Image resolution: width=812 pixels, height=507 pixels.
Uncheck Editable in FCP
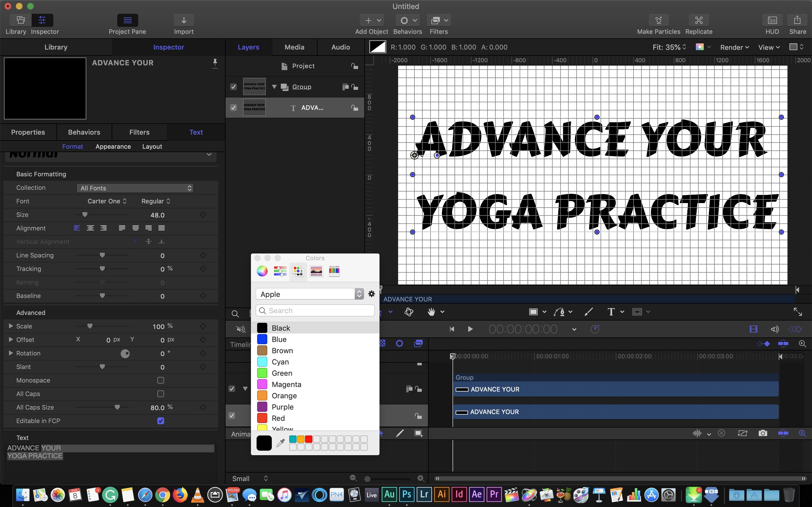click(x=161, y=421)
